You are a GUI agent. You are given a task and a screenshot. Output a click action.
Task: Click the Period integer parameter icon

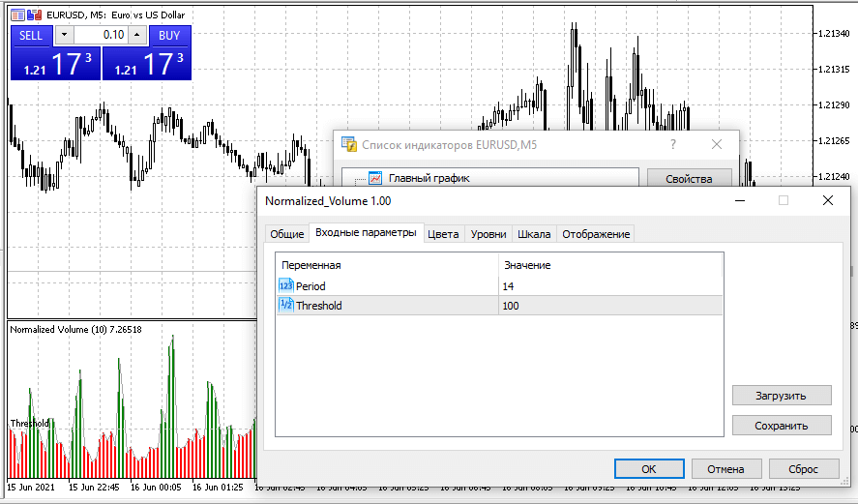coord(285,285)
